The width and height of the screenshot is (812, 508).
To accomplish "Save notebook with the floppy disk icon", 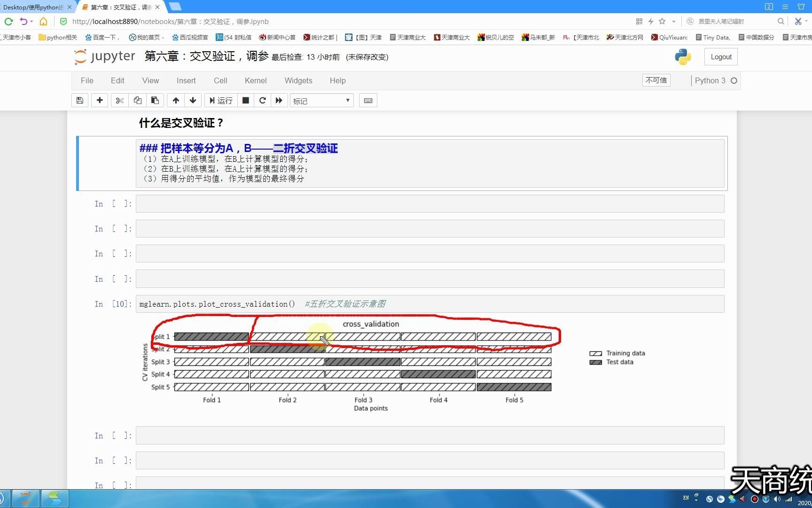I will click(80, 100).
